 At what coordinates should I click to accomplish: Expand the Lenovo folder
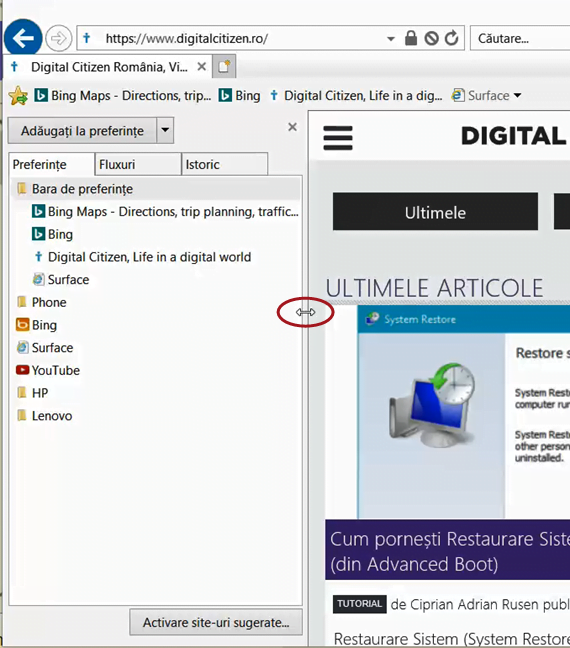(44, 416)
